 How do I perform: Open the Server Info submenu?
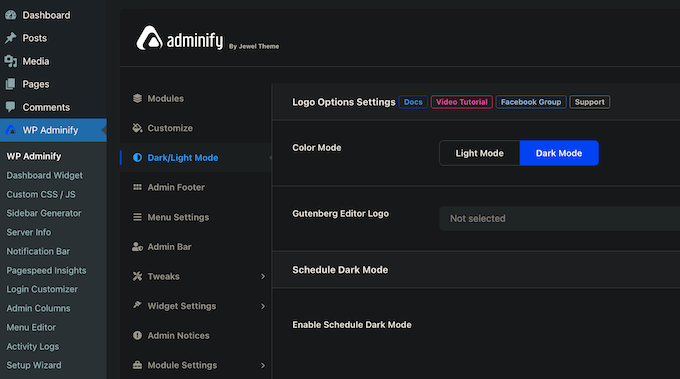(x=29, y=232)
